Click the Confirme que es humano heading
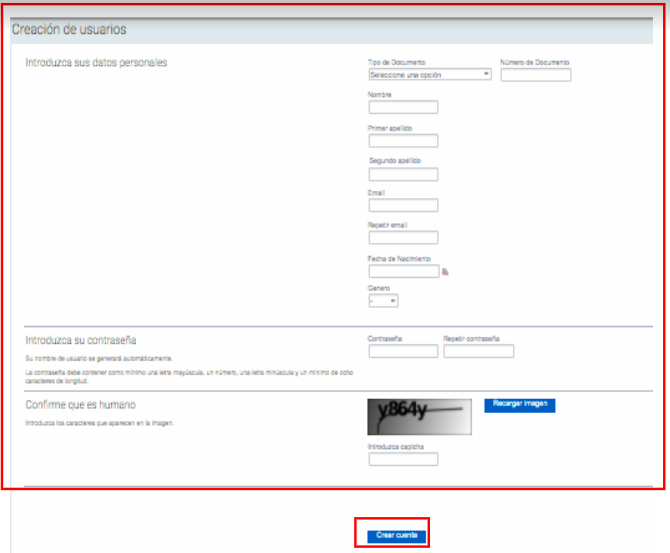 pyautogui.click(x=80, y=405)
